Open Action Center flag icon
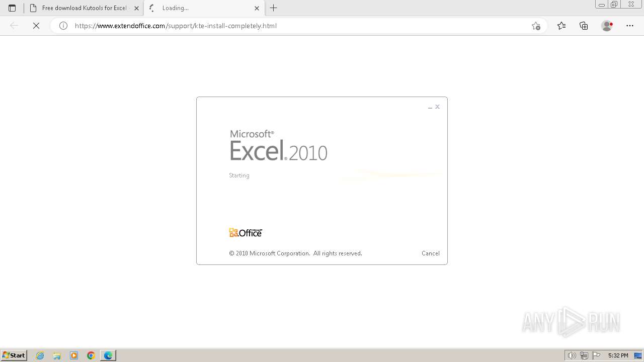Screen dimensions: 644x362 point(596,355)
